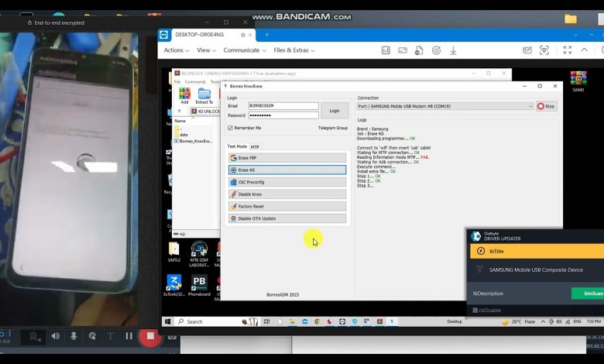604x364 pixels.
Task: Open Connection port dropdown
Action: point(445,106)
